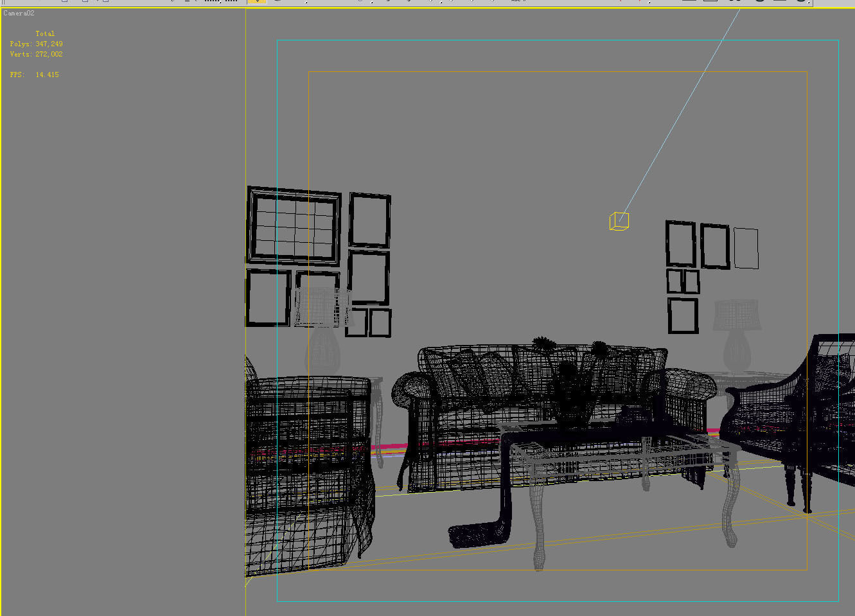
Task: Click the Polys: 347,249 statistic
Action: click(36, 44)
